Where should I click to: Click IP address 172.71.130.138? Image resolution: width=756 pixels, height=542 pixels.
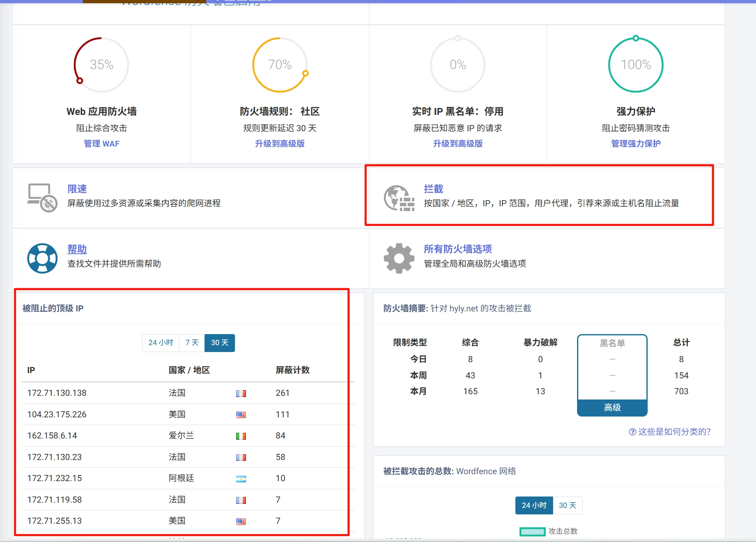tap(57, 393)
